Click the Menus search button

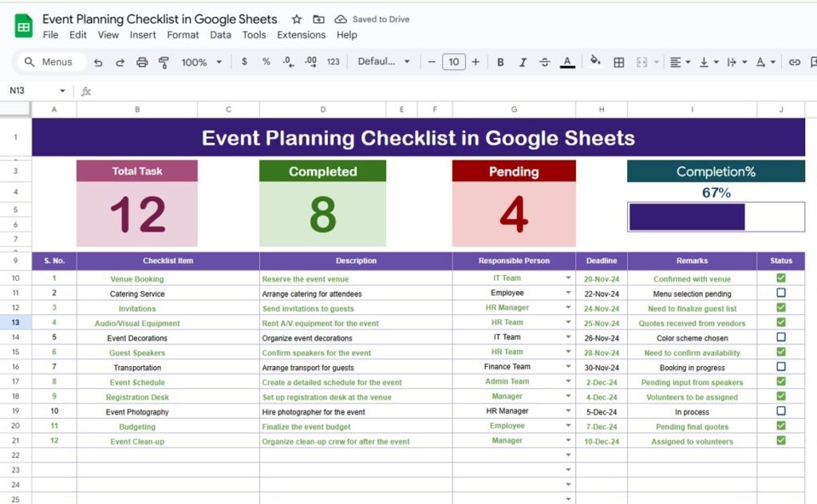coord(48,62)
